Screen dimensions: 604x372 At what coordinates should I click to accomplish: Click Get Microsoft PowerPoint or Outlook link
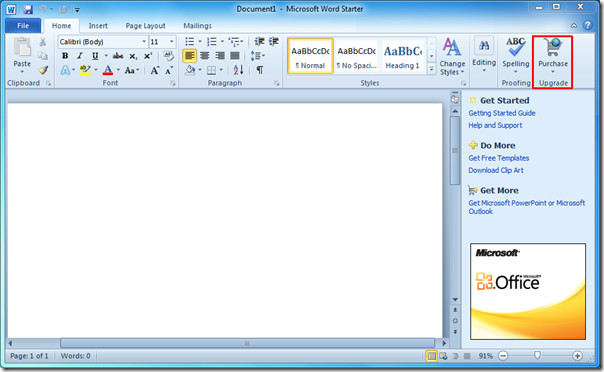pos(527,207)
